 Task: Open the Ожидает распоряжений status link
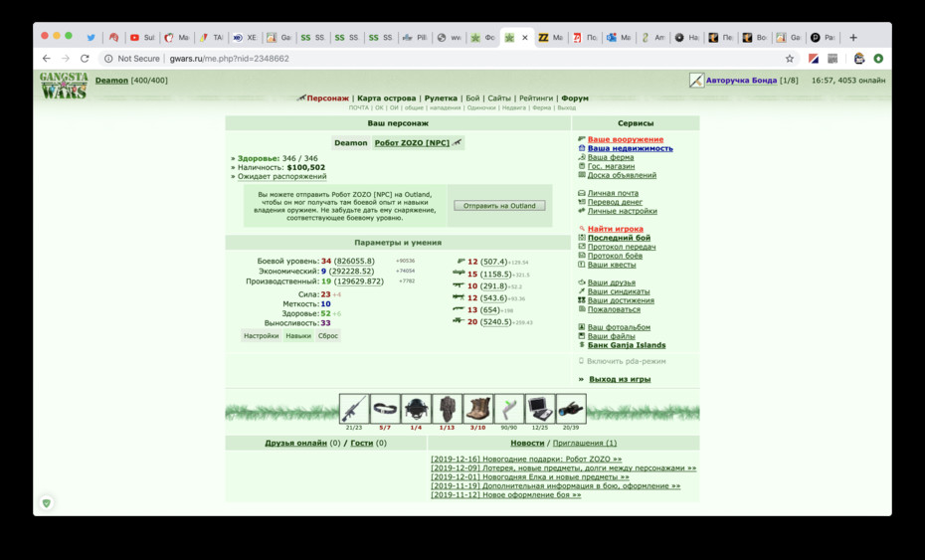tap(282, 176)
